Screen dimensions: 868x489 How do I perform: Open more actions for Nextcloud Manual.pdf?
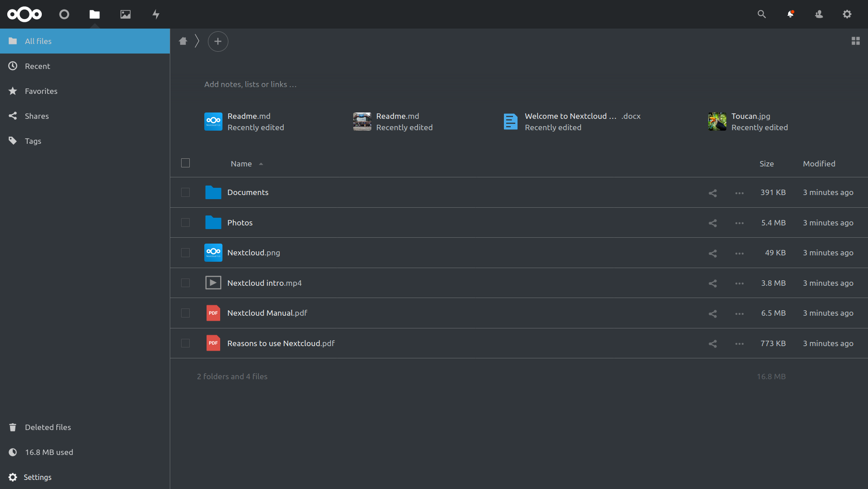tap(739, 313)
